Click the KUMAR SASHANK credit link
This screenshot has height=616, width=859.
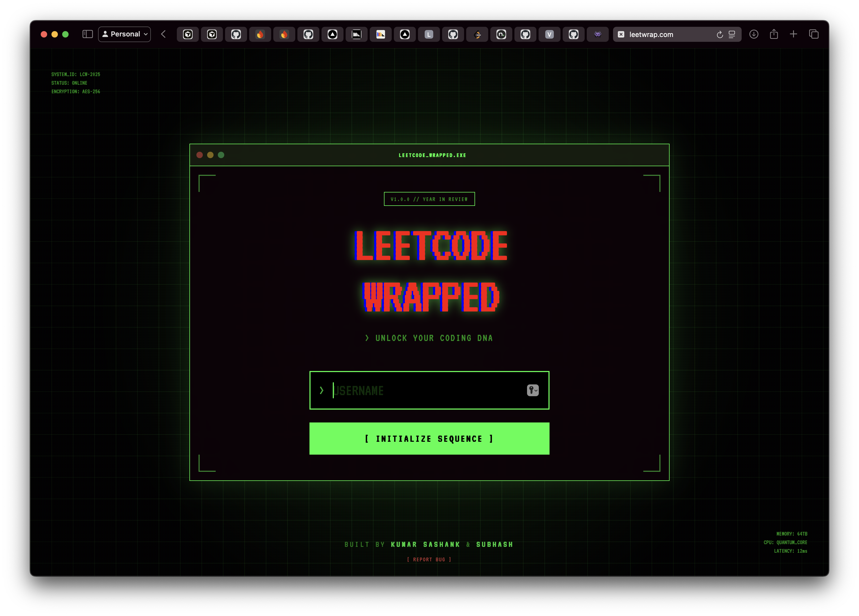coord(425,544)
